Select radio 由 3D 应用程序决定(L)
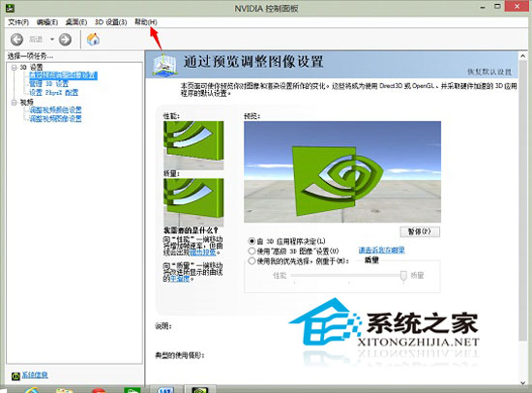Screen dimensions: 532x393 click(x=251, y=241)
